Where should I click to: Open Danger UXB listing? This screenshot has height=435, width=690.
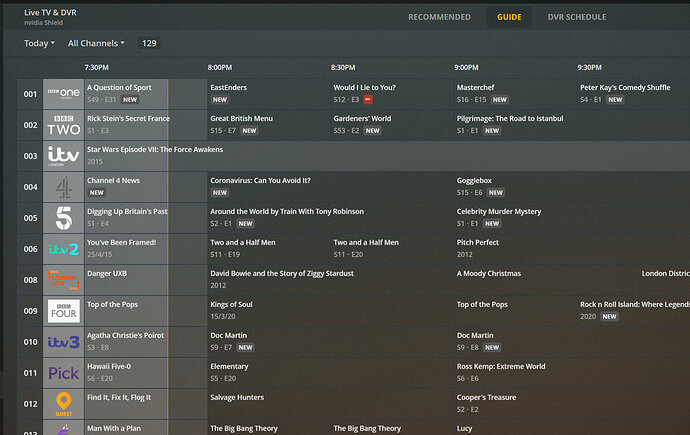(x=146, y=280)
